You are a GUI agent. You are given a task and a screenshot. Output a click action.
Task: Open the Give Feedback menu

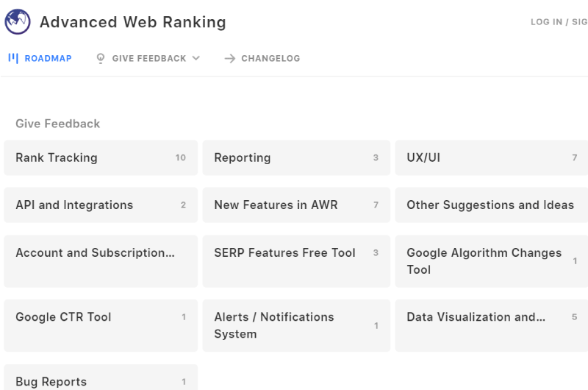[x=148, y=58]
